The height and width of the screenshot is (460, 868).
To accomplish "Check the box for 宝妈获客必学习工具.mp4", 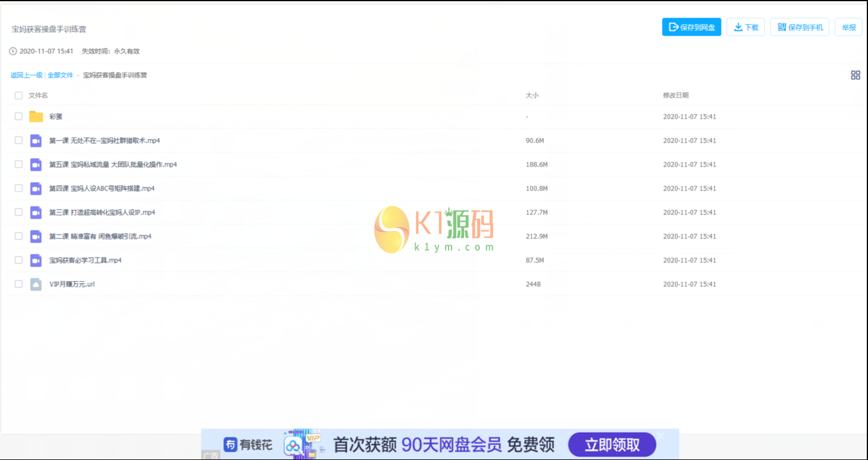I will pyautogui.click(x=18, y=260).
